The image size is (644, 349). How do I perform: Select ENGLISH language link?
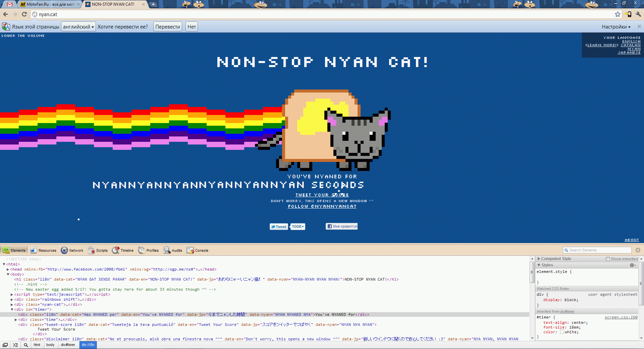(631, 41)
